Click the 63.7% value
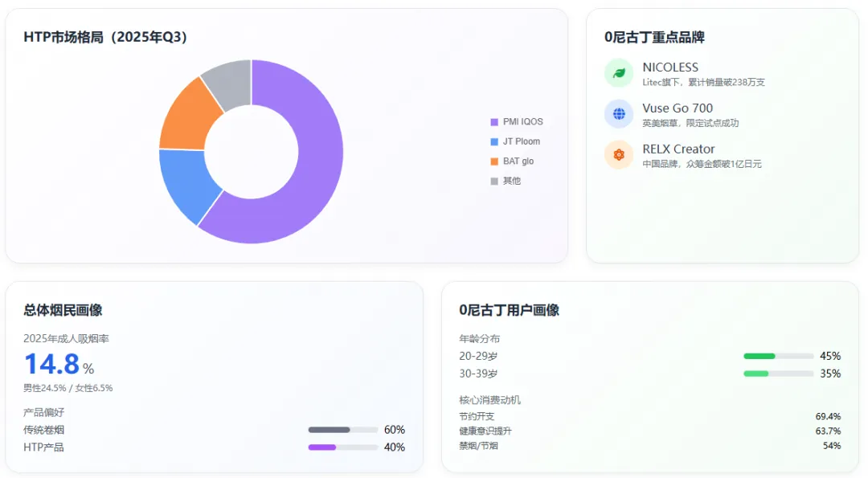The width and height of the screenshot is (868, 478). (x=828, y=431)
